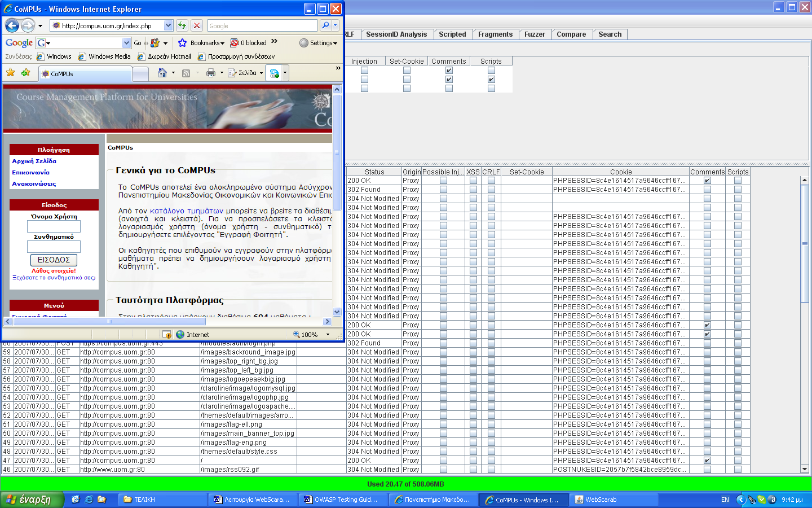This screenshot has height=508, width=812.
Task: Switch to the Fragments tab
Action: (x=495, y=34)
